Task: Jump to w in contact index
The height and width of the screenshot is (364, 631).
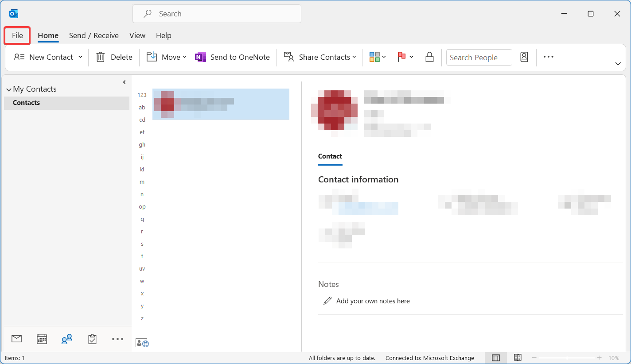Action: click(x=142, y=281)
